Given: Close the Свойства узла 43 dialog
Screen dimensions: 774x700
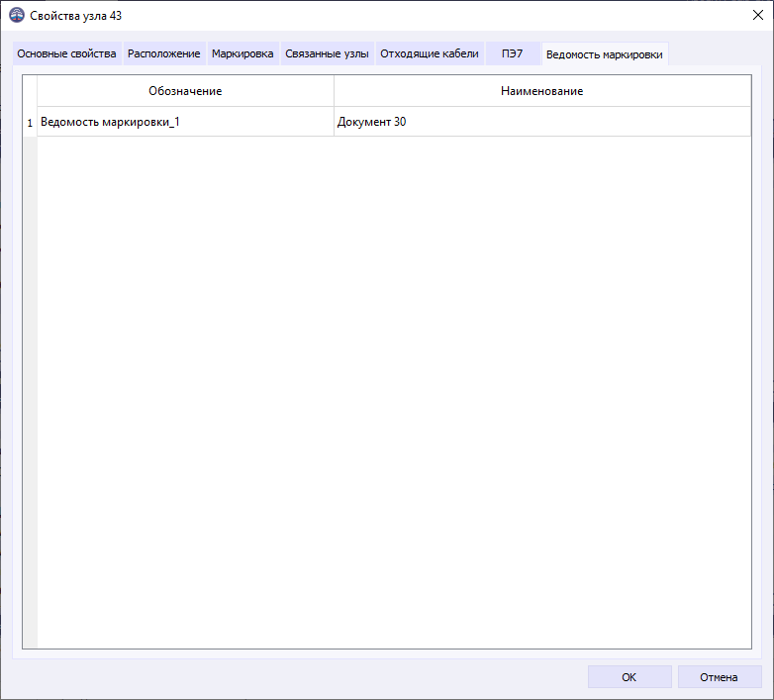Looking at the screenshot, I should 757,16.
